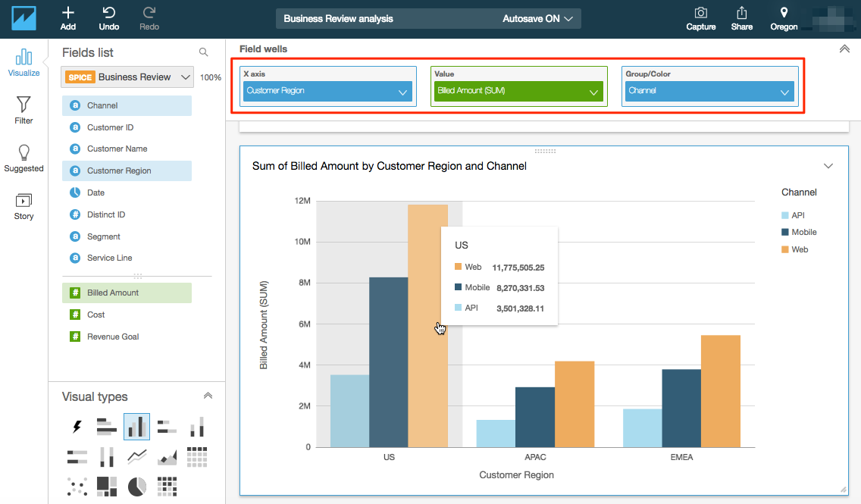Select the pie chart visual type
Screen dimensions: 861x504
(x=136, y=487)
